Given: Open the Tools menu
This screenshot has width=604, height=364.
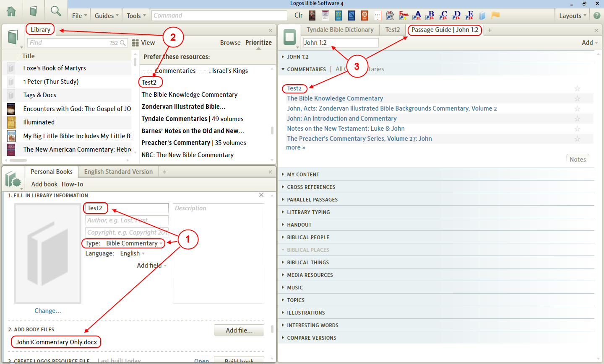Looking at the screenshot, I should [136, 15].
